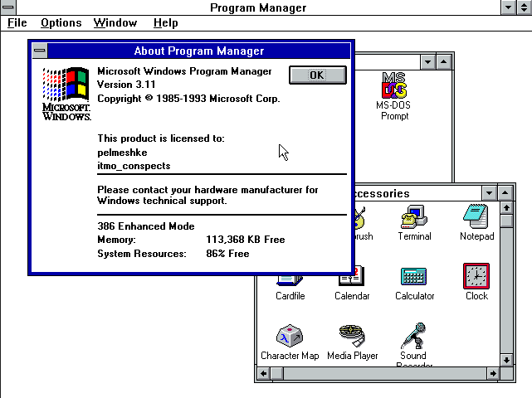
Task: Click the About Program Manager title bar
Action: [199, 51]
